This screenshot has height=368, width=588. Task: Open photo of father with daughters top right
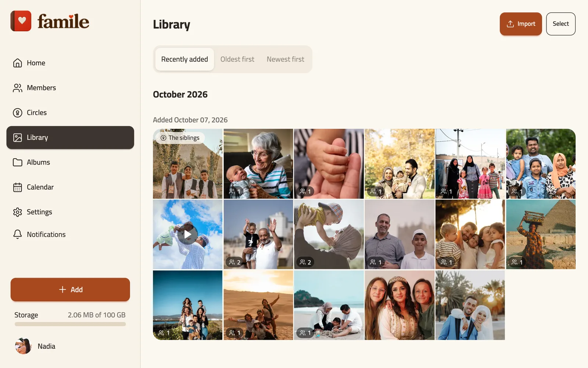pyautogui.click(x=541, y=164)
